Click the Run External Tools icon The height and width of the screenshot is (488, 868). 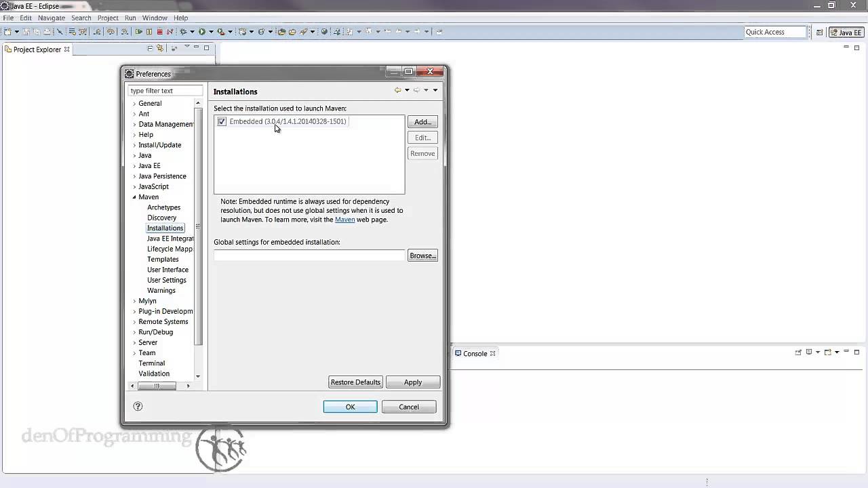221,31
